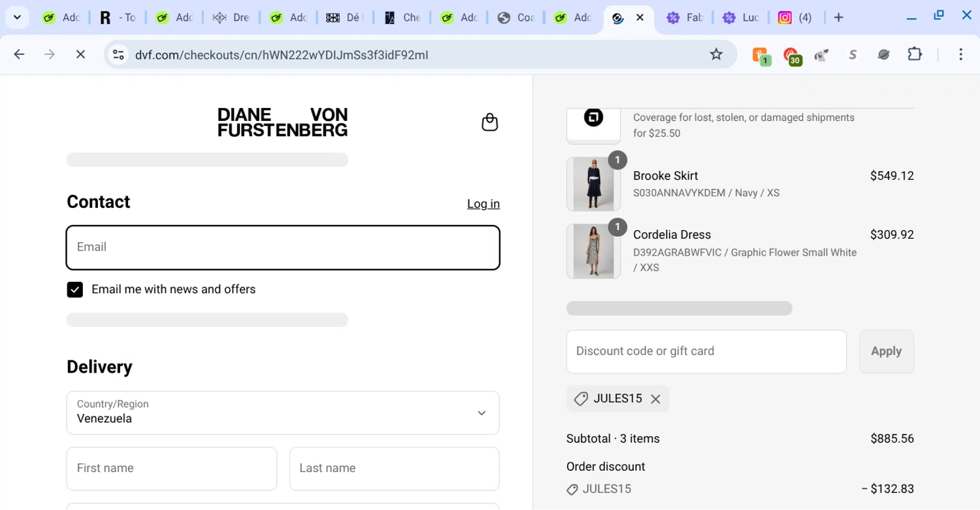The image size is (980, 510).
Task: Click the Cordelia Dress price $309.92
Action: [892, 235]
